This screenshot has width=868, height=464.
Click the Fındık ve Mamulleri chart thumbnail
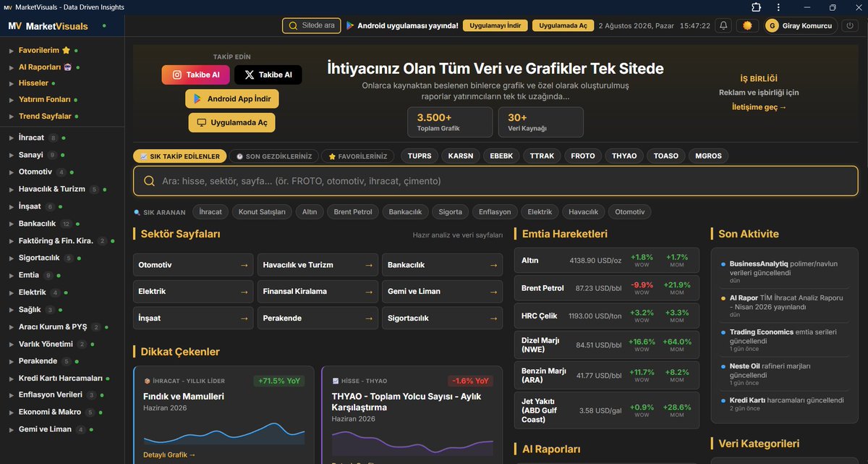pyautogui.click(x=224, y=433)
